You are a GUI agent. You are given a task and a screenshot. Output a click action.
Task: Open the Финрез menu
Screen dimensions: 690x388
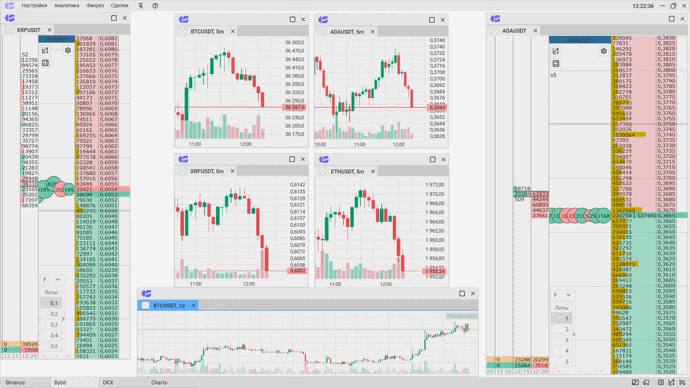pos(95,6)
